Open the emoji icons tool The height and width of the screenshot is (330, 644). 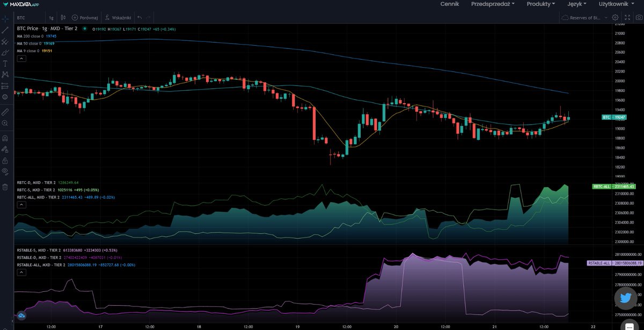point(5,97)
